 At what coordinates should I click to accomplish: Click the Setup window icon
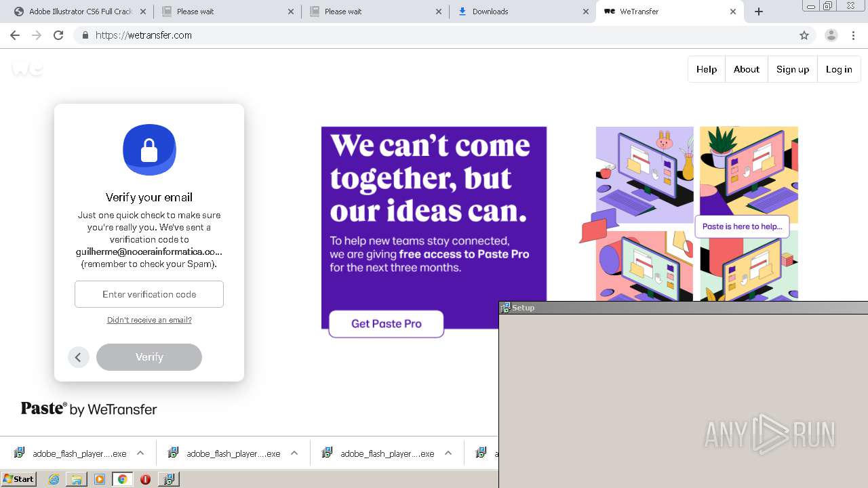[505, 308]
